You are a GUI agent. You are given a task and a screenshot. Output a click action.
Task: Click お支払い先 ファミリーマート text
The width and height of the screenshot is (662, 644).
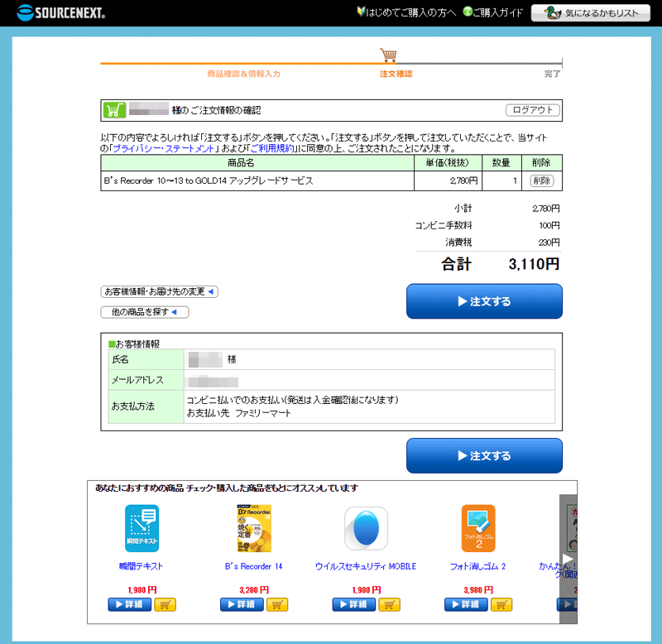(x=239, y=413)
